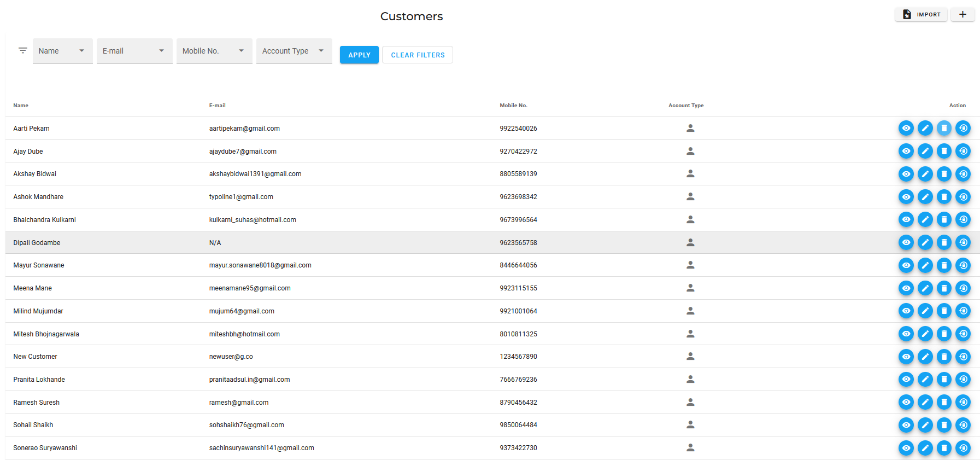The image size is (980, 460).
Task: Open the Name filter dropdown
Action: point(62,51)
